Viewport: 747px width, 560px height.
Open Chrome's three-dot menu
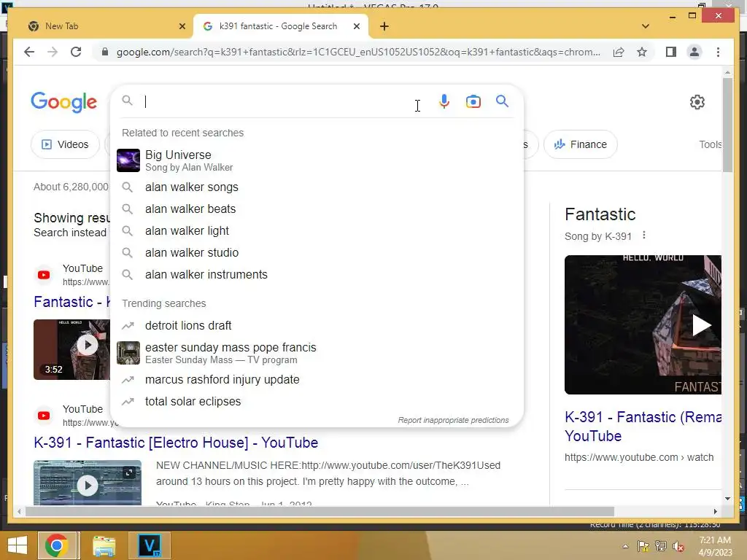tap(718, 52)
